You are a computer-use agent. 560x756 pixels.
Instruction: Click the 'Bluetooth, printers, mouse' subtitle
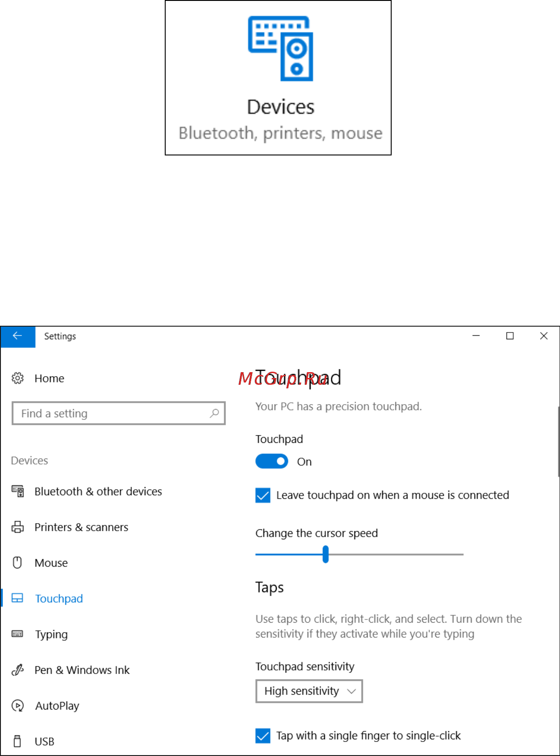280,133
